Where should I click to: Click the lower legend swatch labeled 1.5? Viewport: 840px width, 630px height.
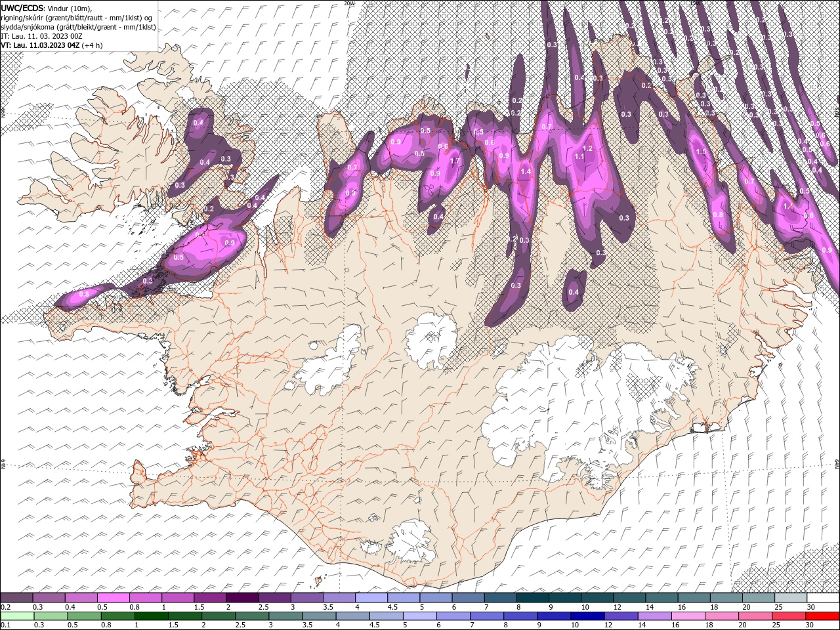pos(185,616)
